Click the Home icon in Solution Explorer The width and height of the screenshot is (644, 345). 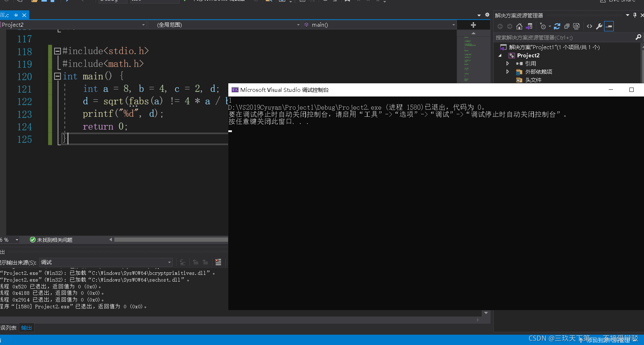coord(519,26)
